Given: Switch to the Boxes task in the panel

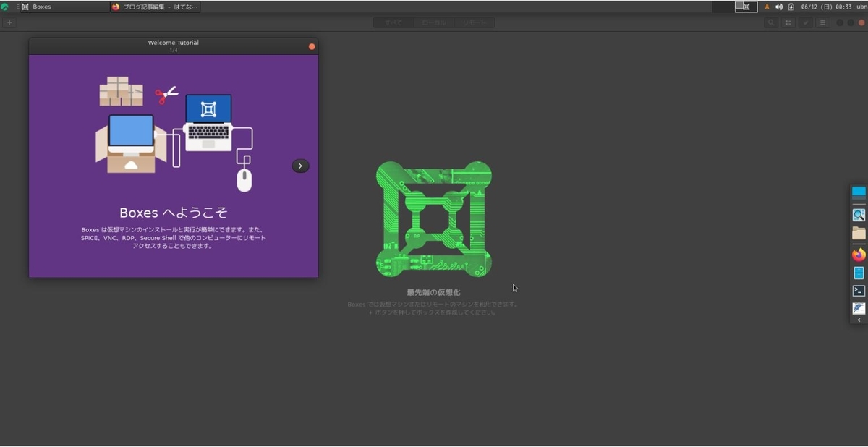Looking at the screenshot, I should pos(64,7).
